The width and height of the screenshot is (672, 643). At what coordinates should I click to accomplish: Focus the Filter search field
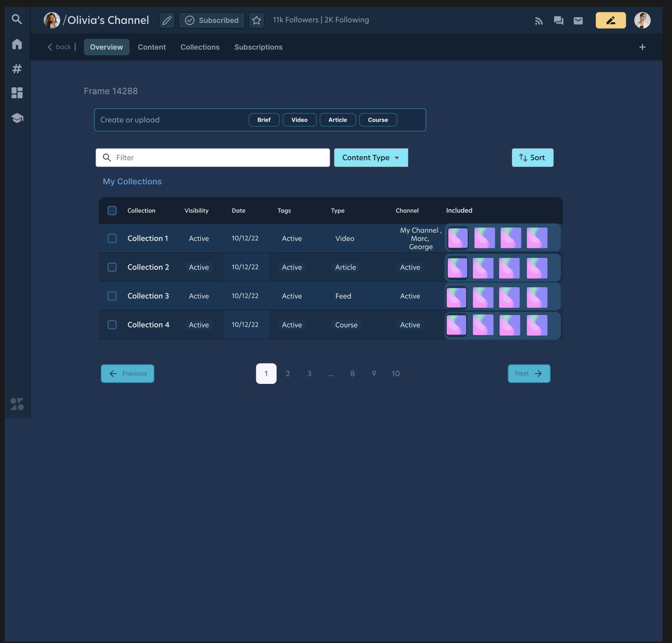click(x=213, y=157)
